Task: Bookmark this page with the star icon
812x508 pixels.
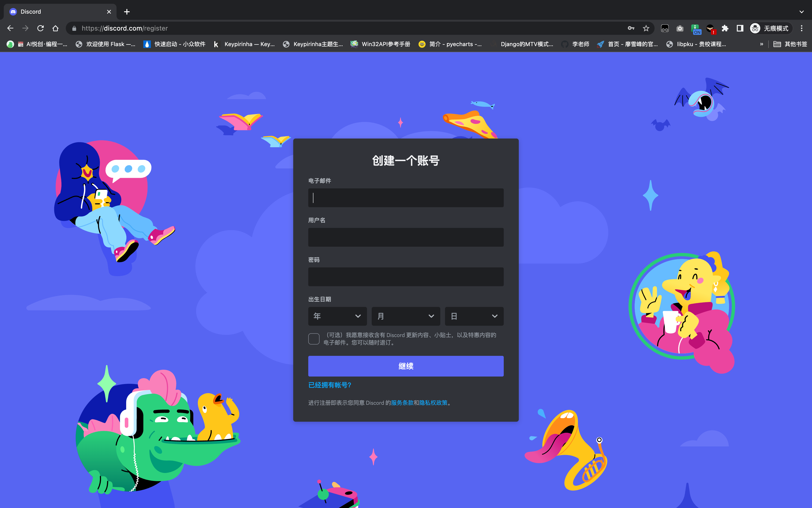Action: 646,28
